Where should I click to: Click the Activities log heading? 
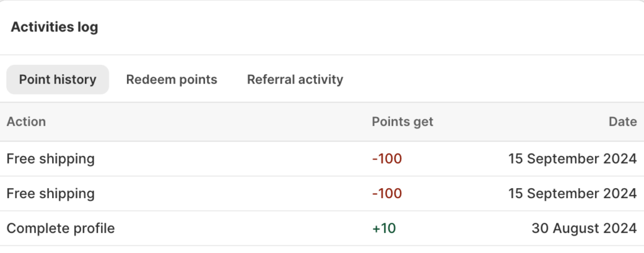click(55, 28)
